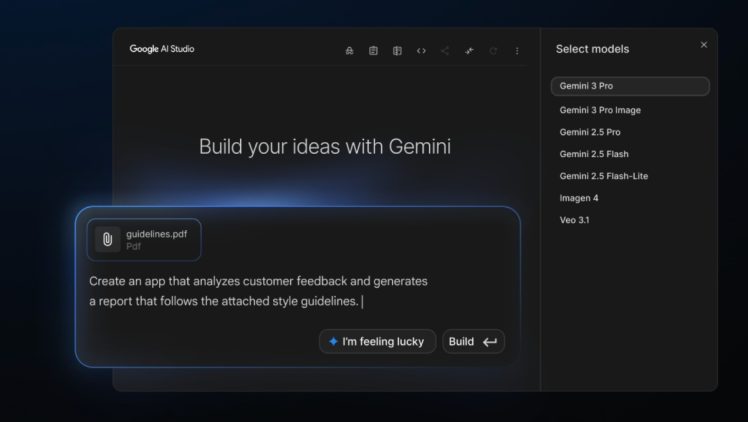Pick the Gemini 2.5 Flash model

pos(593,154)
